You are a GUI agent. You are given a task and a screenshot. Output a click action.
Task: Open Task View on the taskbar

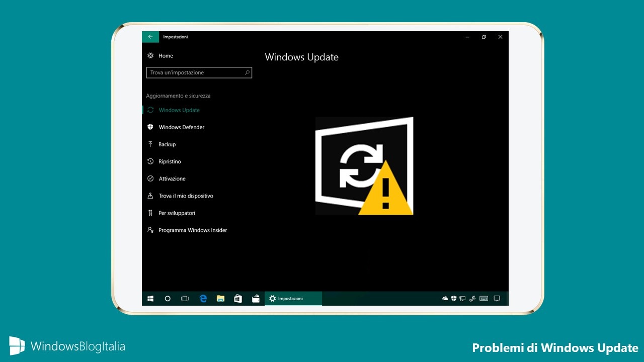[185, 299]
